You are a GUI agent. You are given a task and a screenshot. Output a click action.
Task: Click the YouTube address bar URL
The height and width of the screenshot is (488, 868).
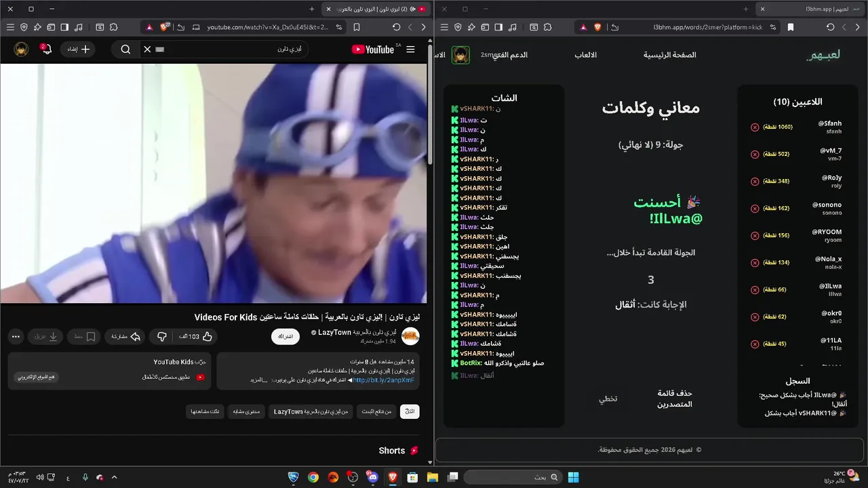point(268,27)
